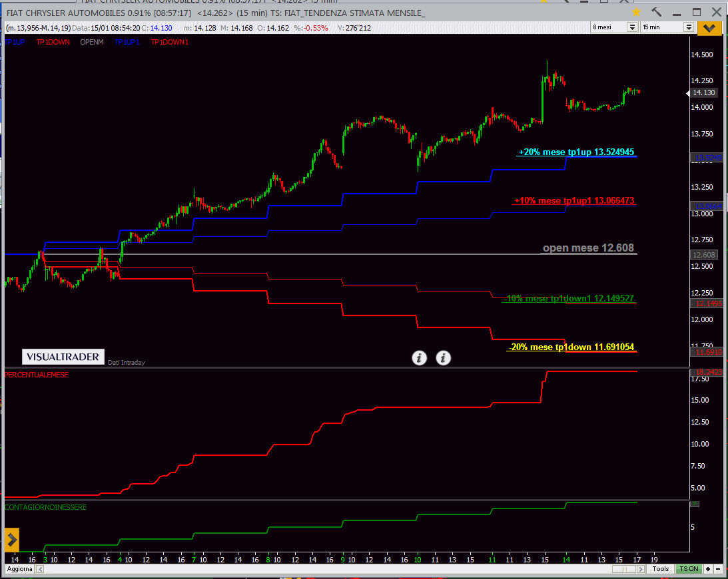The image size is (728, 579).
Task: Click the 5.00 percentage axis label
Action: point(698,488)
